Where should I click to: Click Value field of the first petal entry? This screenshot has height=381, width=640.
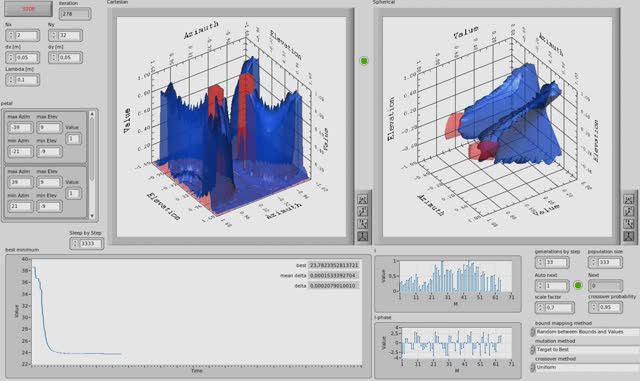tap(73, 139)
